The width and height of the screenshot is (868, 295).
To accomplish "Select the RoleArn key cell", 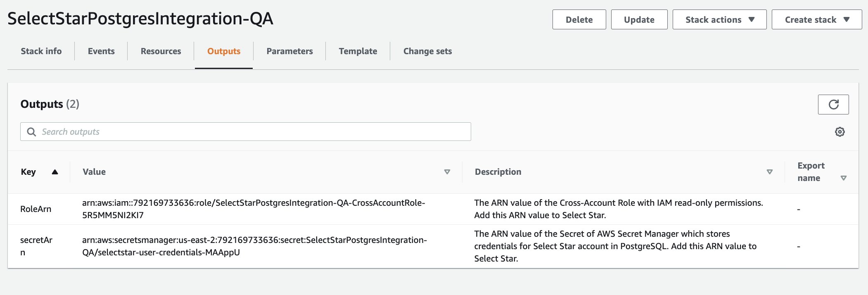I will 36,209.
